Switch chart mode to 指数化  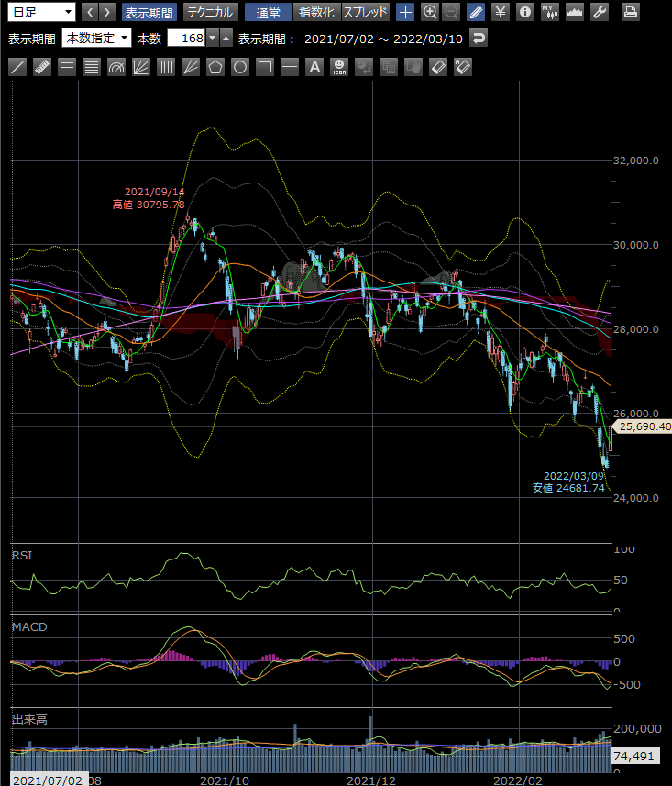317,12
